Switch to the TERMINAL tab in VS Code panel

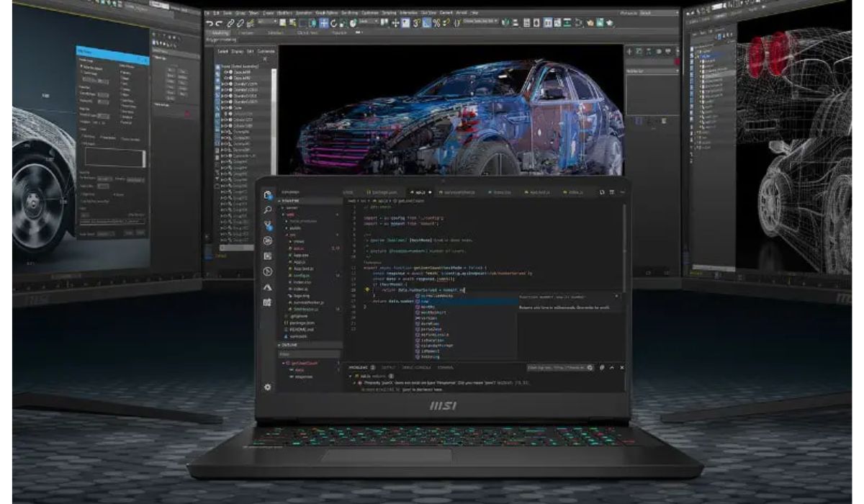[446, 367]
